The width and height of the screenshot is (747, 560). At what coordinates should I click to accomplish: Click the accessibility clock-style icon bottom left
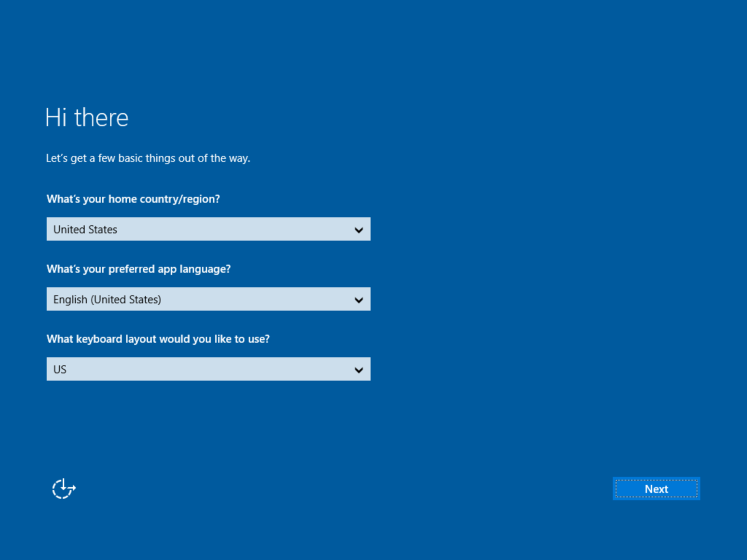(x=63, y=489)
